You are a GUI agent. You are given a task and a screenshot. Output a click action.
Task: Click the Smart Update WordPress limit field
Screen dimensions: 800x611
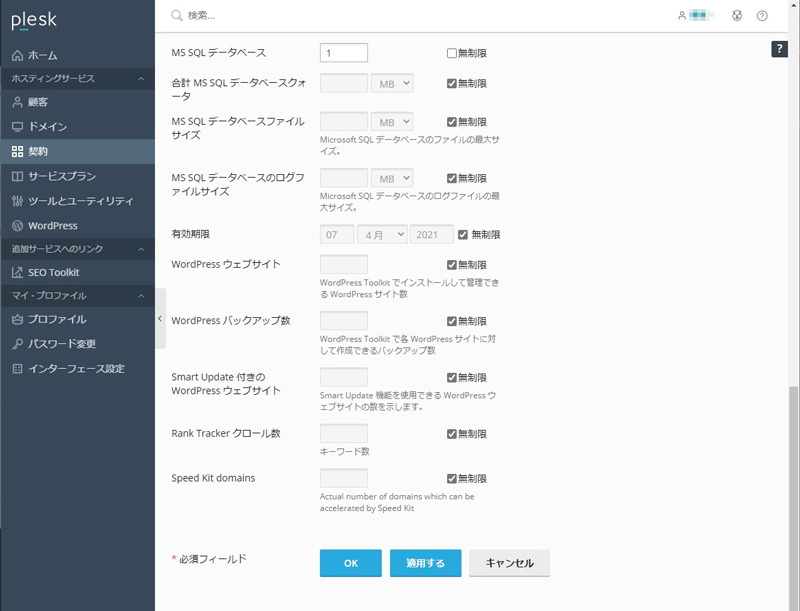click(x=344, y=377)
